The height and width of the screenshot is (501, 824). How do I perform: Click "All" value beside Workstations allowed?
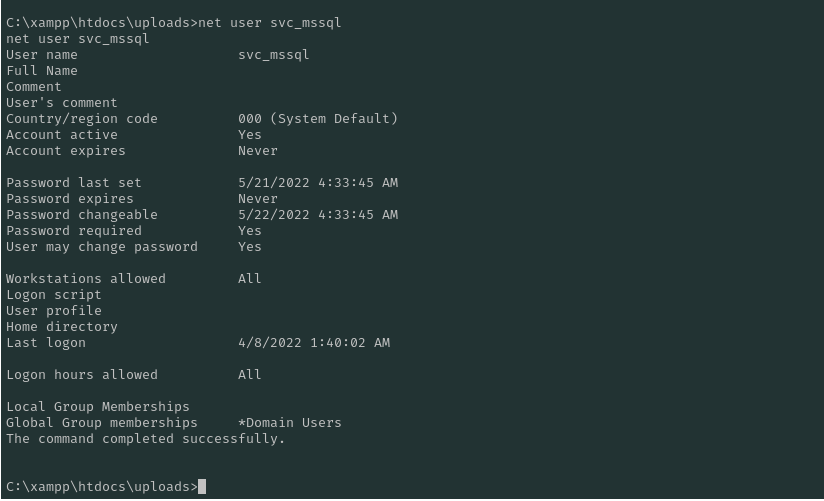[x=250, y=279]
